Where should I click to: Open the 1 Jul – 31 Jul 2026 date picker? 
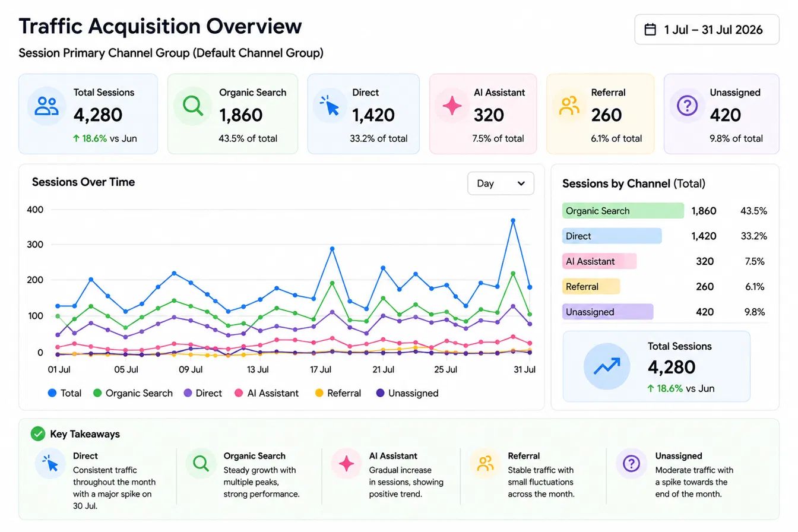pos(707,30)
